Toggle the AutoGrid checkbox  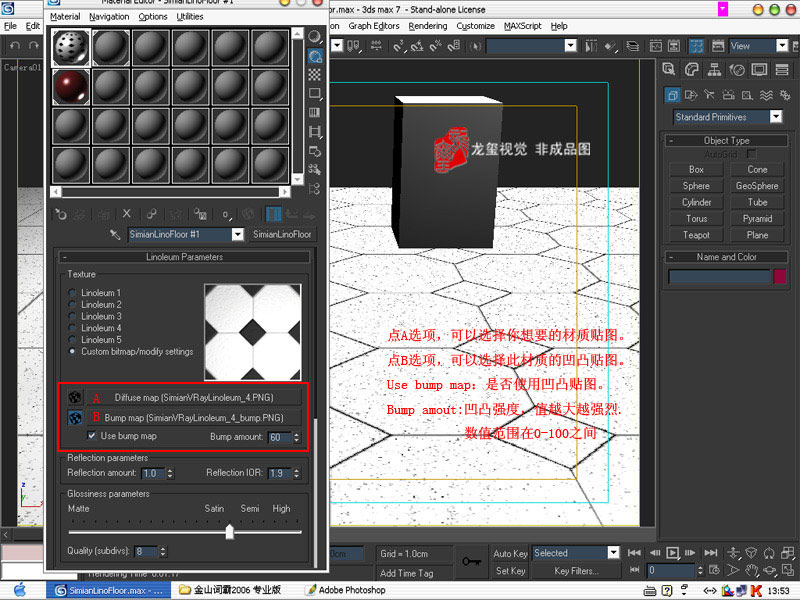click(751, 154)
